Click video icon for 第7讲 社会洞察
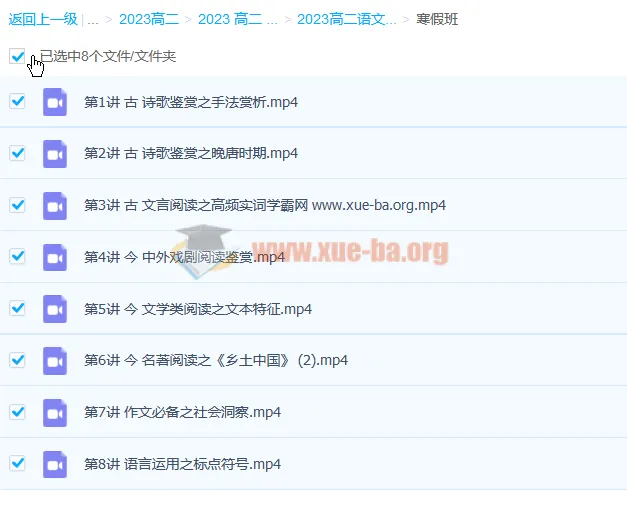Viewport: 627px width, 505px height. tap(55, 412)
